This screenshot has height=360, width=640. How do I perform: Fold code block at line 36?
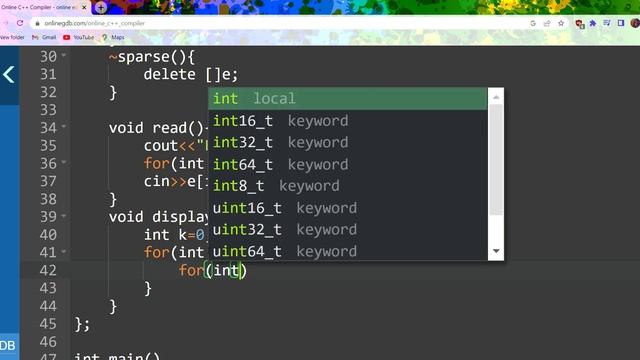64,162
